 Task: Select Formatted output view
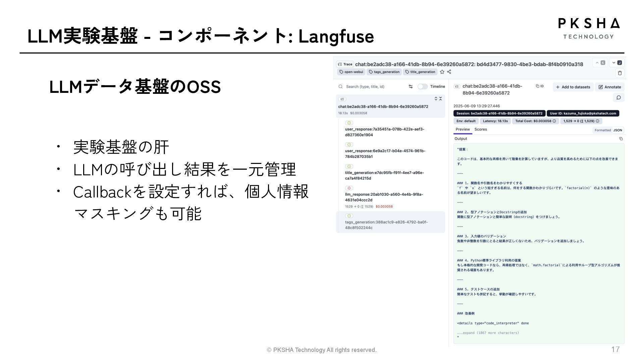click(x=602, y=130)
